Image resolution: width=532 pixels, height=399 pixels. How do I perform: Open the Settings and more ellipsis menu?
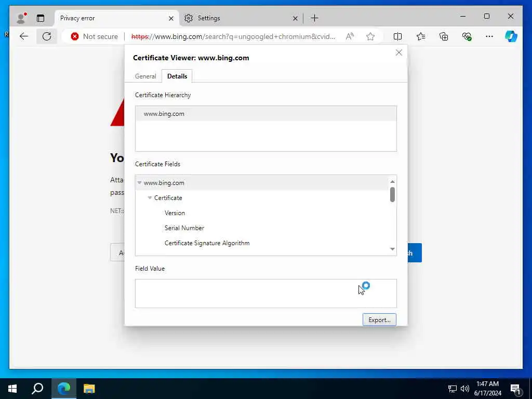click(x=489, y=36)
